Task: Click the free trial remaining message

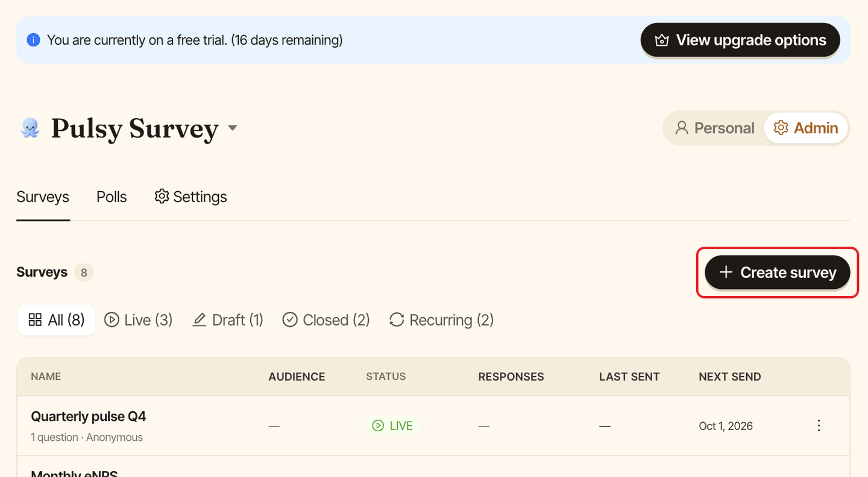Action: click(x=195, y=40)
